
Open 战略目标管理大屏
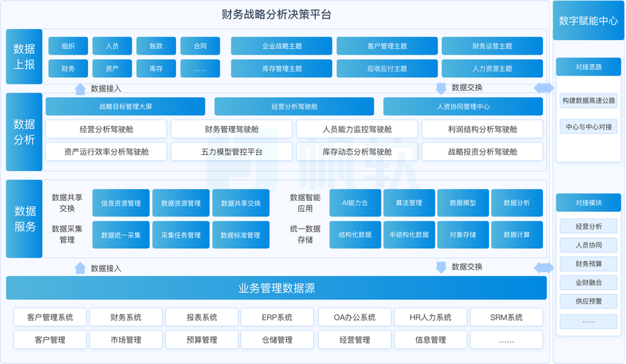point(125,106)
